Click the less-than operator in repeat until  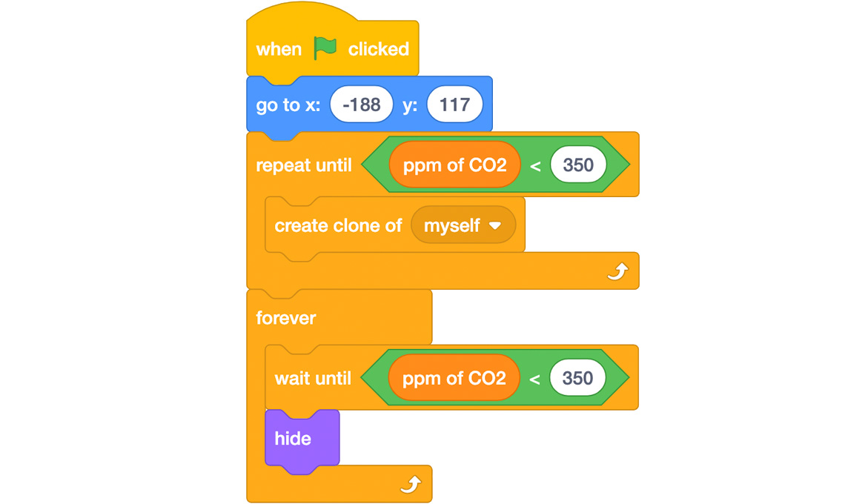[535, 165]
